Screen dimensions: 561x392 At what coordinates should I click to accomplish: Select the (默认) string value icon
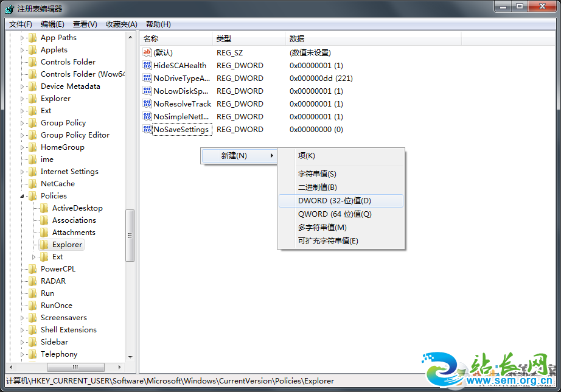[147, 52]
